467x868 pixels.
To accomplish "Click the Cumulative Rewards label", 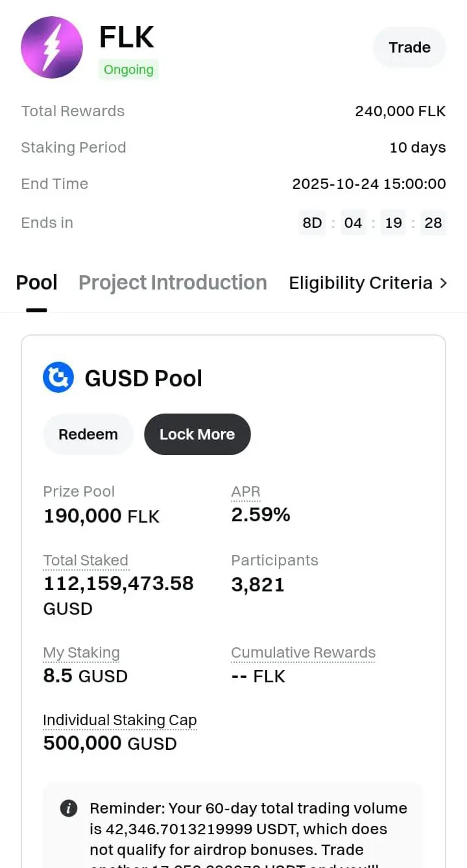I will coord(303,652).
